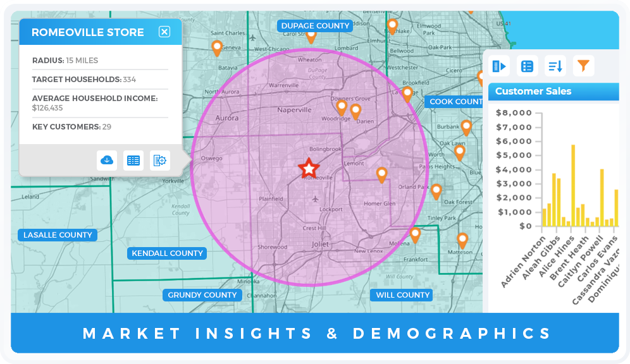Screen dimensions: 630x364
Task: Click the Will County label
Action: click(x=402, y=295)
